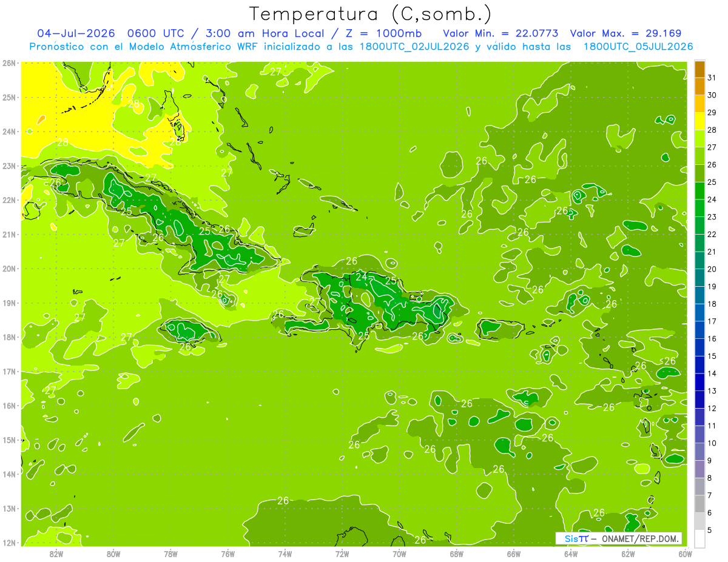
Task: Click the "0600 UTC" time label
Action: [157, 33]
